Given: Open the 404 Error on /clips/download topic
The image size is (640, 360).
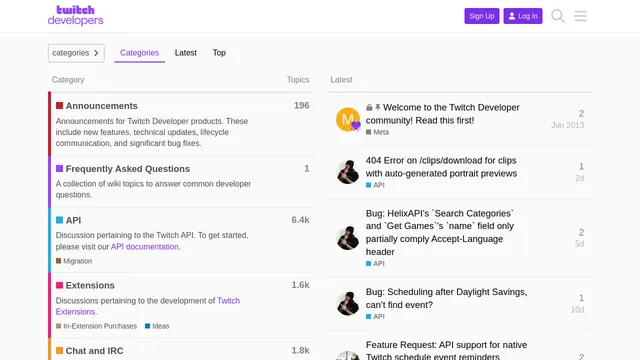Looking at the screenshot, I should (441, 167).
